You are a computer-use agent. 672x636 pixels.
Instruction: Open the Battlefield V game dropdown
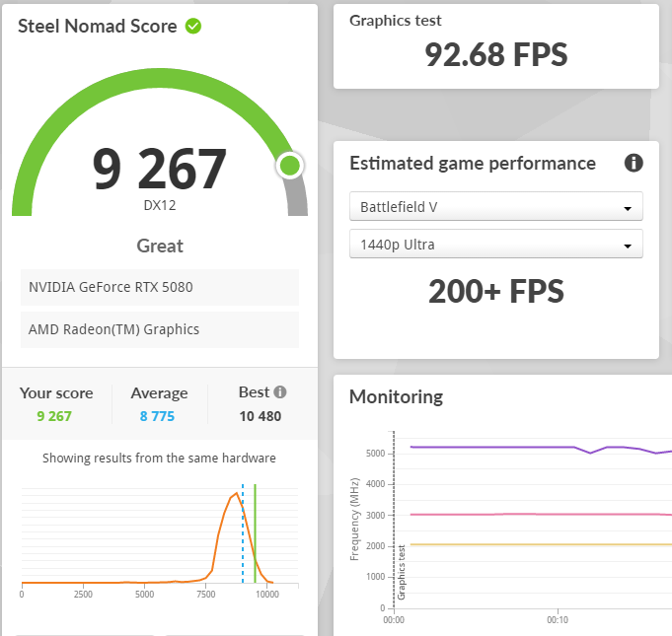(x=495, y=207)
